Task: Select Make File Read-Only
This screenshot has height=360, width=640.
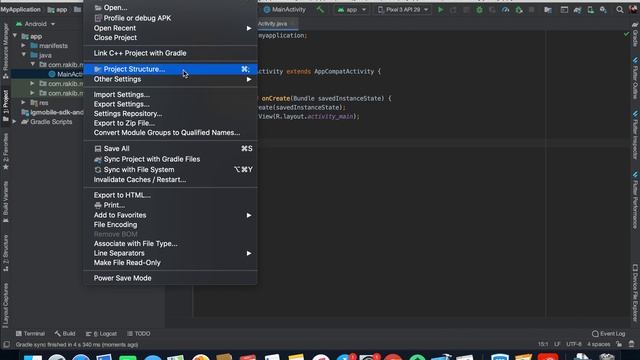Action: tap(171, 263)
